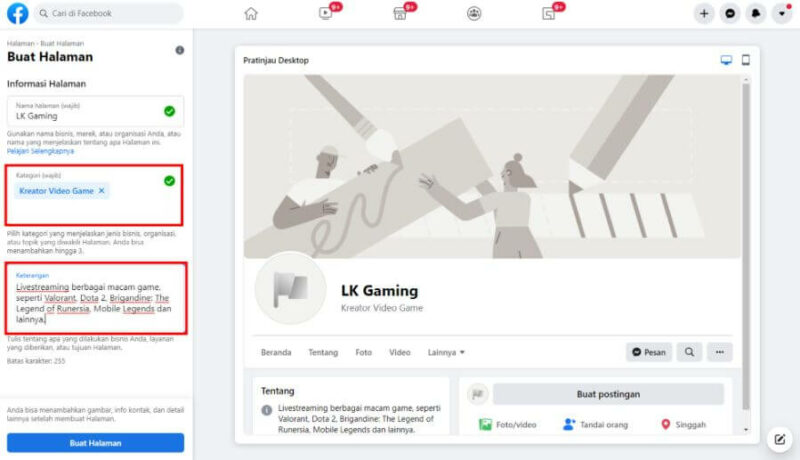Click the Pratinjau Desktop label
The height and width of the screenshot is (460, 800).
pos(276,60)
